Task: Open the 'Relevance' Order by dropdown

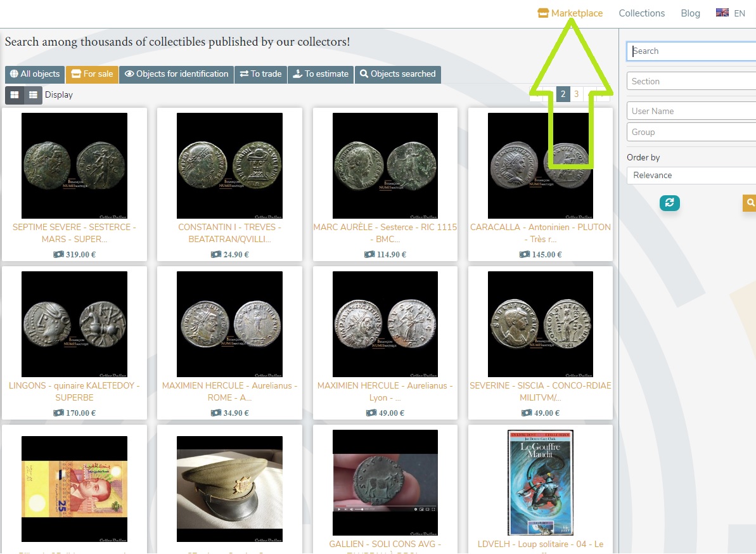Action: pyautogui.click(x=691, y=175)
